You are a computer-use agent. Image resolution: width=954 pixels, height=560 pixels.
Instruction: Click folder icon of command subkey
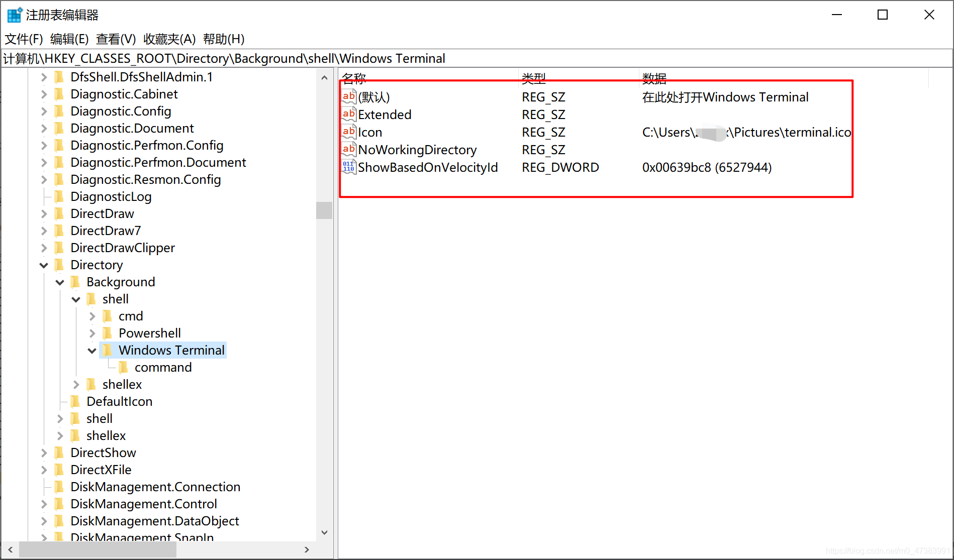click(124, 367)
